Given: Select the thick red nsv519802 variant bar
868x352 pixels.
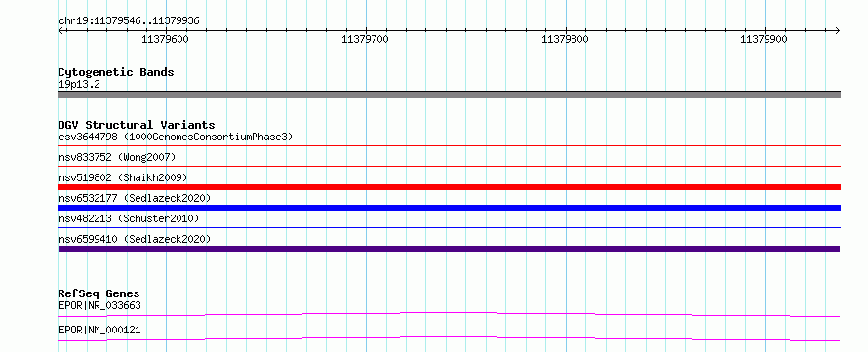Looking at the screenshot, I should click(449, 187).
